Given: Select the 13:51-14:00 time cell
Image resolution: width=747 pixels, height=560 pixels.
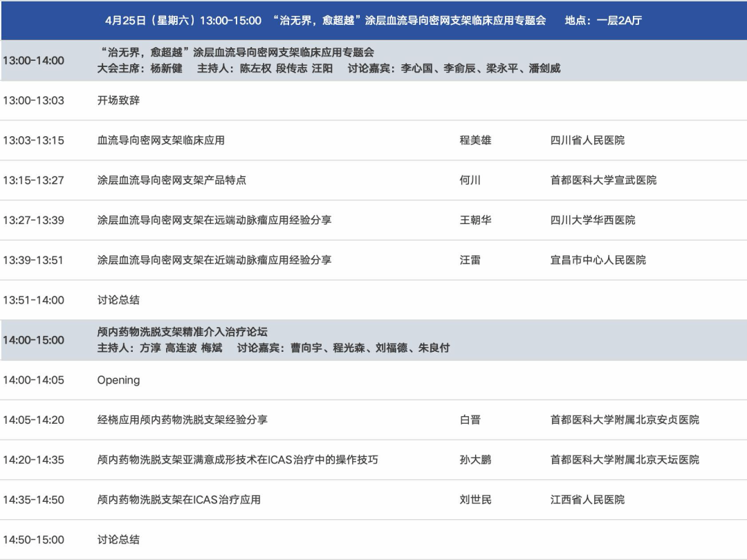Looking at the screenshot, I should tap(33, 301).
